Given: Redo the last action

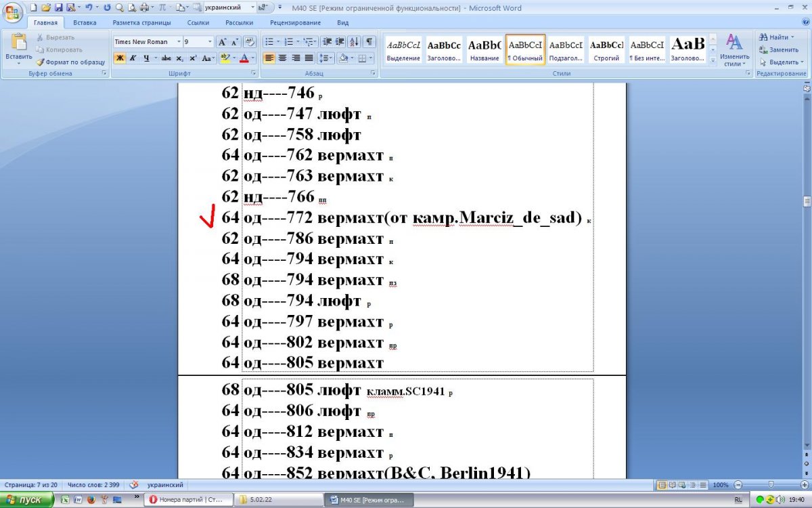Looking at the screenshot, I should click(107, 7).
